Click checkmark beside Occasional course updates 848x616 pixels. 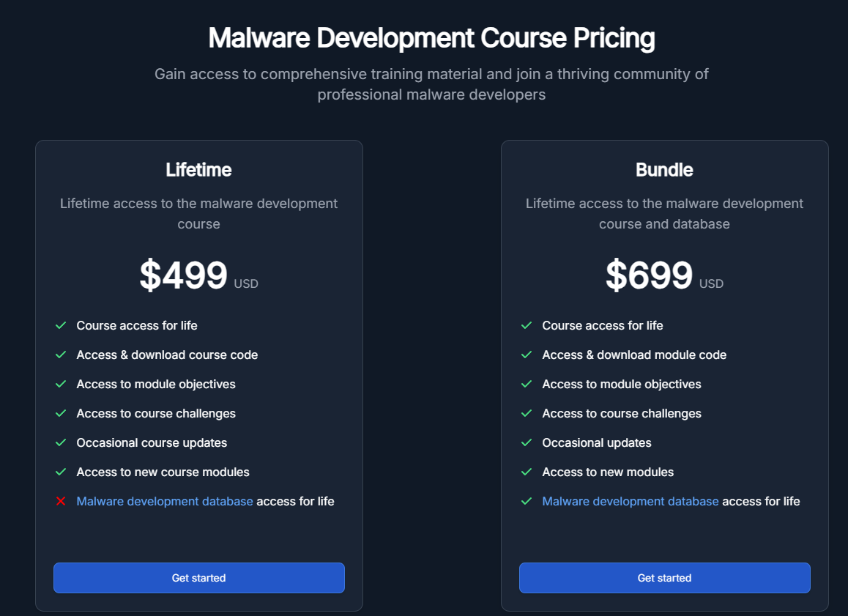61,443
